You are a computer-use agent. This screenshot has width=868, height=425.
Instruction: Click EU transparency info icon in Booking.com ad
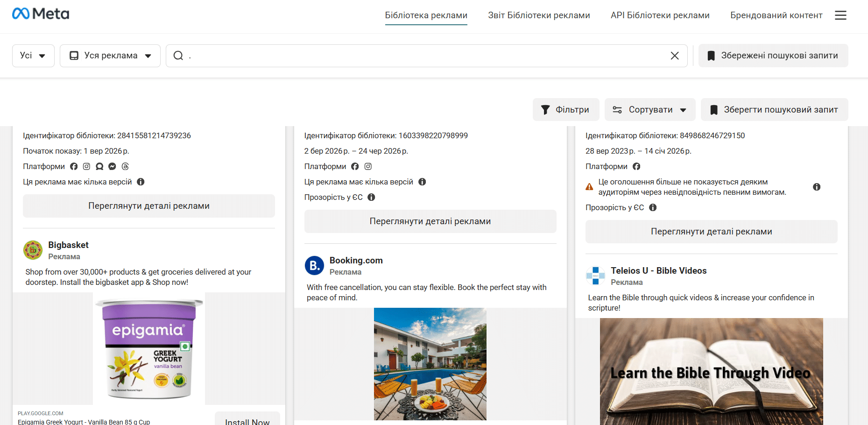tap(371, 197)
